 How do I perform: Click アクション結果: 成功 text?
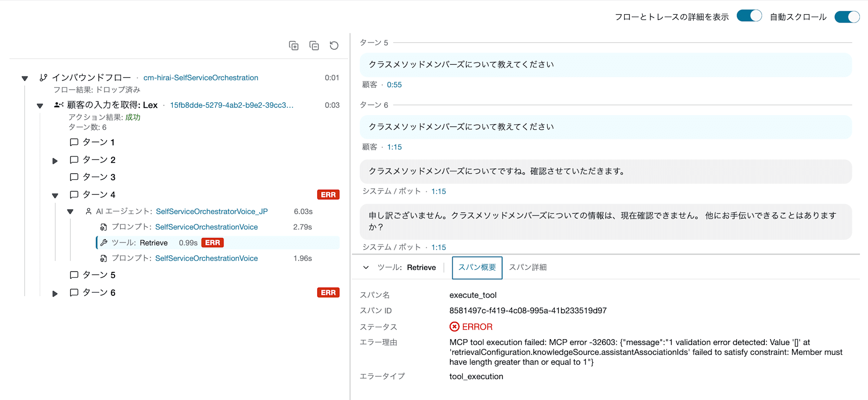click(x=105, y=117)
